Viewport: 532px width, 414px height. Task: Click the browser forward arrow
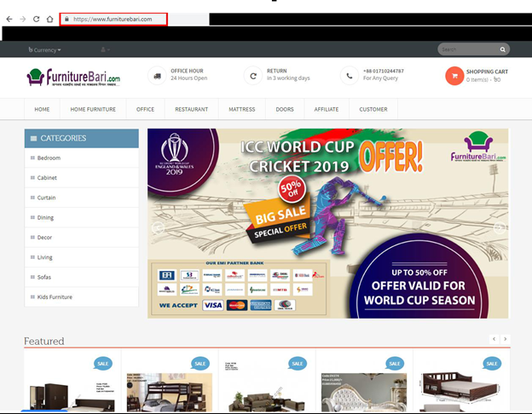(23, 19)
